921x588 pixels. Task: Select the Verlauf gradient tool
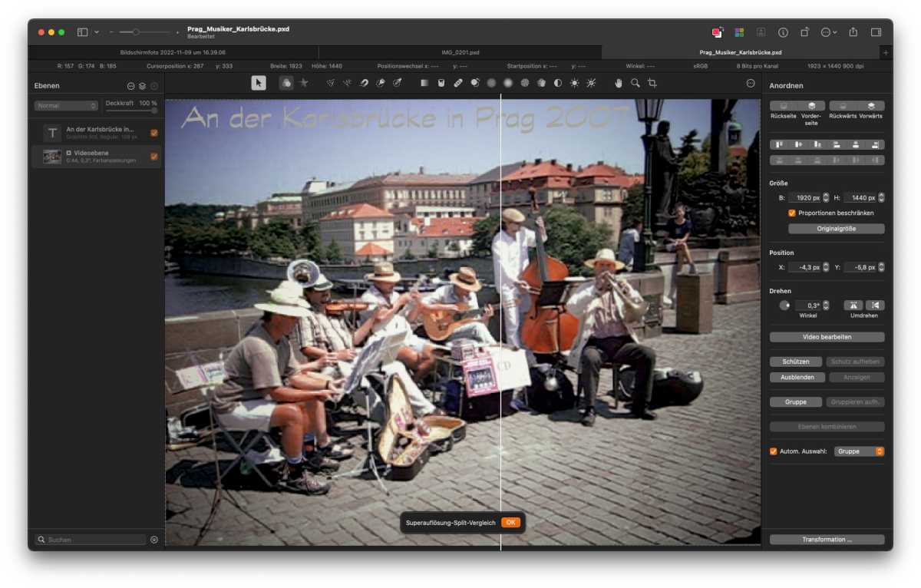424,83
